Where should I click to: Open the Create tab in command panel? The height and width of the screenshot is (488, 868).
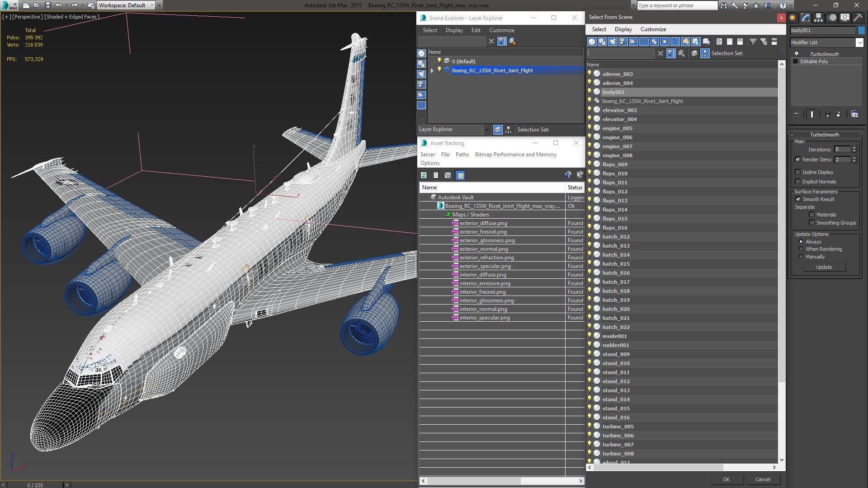point(793,18)
